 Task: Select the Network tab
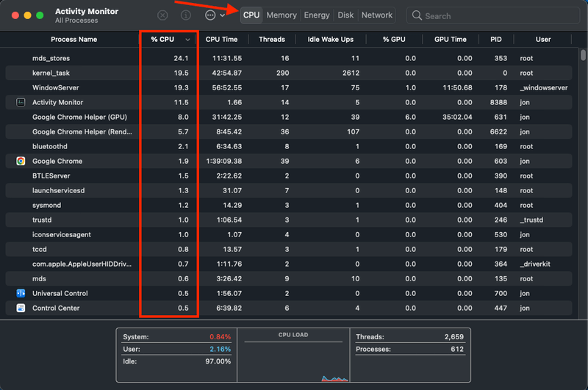(x=377, y=15)
